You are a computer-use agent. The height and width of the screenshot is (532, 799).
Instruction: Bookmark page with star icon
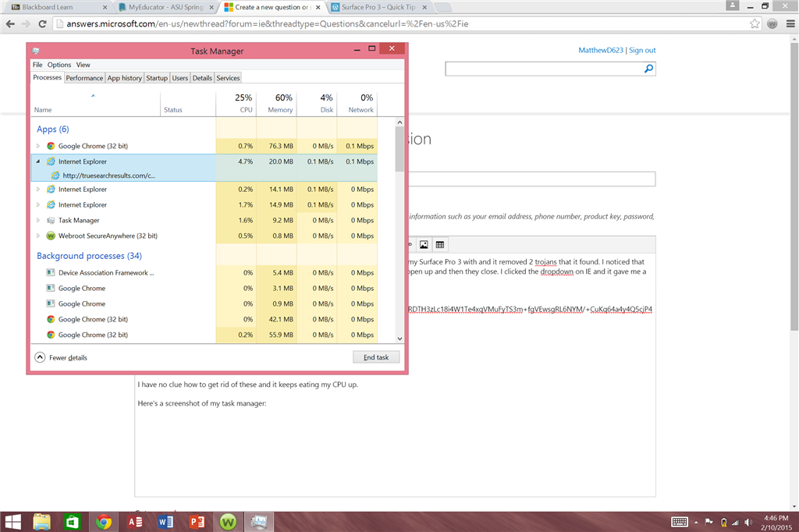[x=755, y=23]
